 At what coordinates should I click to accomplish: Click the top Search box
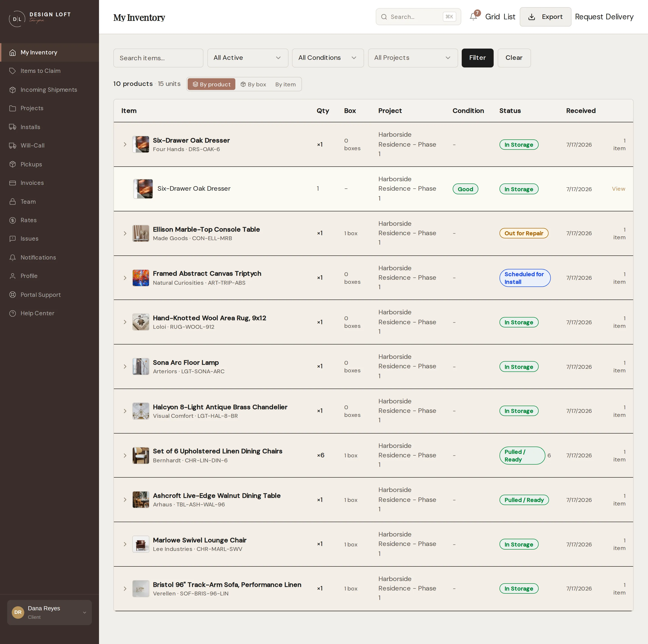pyautogui.click(x=418, y=17)
